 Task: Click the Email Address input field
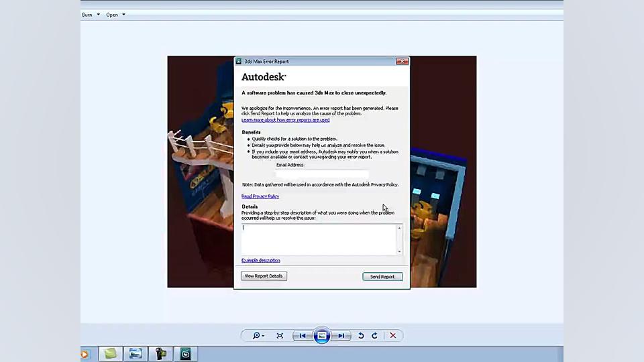(x=322, y=174)
